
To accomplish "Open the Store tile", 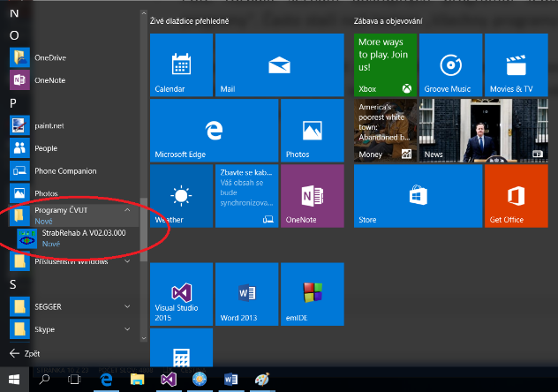I will (x=418, y=196).
